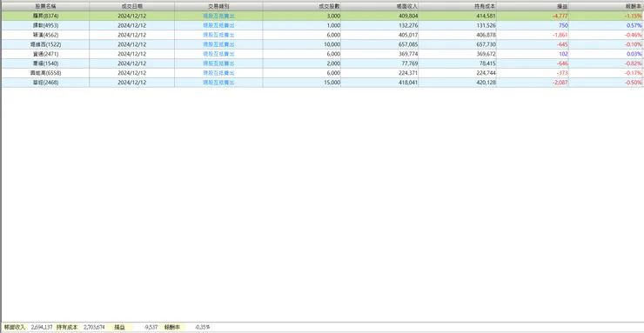
Task: Sort by the 報酬率 column header
Action: tap(606, 7)
